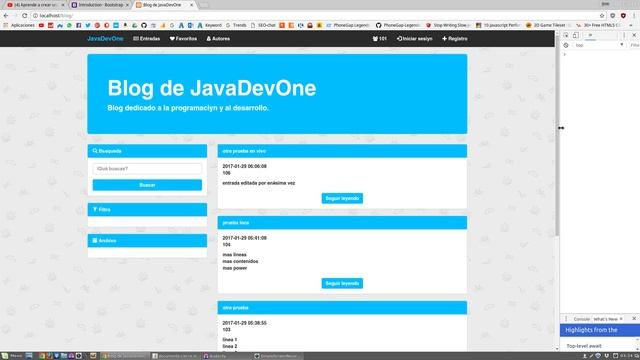Open the Twitter bookmark icon
This screenshot has width=640, height=360.
coord(88,25)
